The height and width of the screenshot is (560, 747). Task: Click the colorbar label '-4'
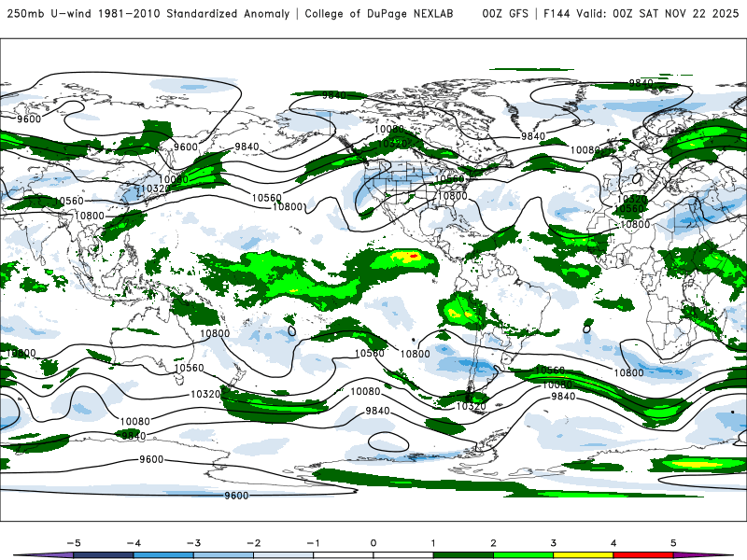134,543
